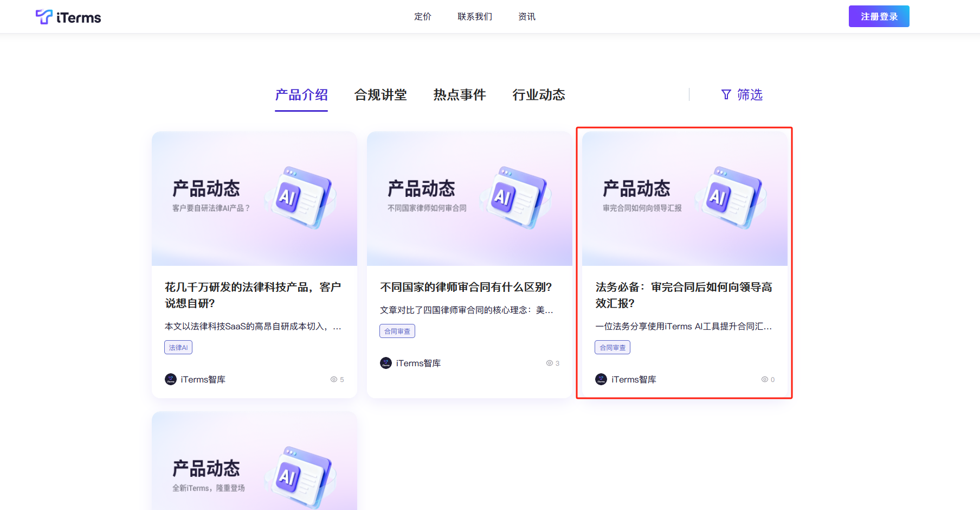Screen dimensions: 980x510
Task: Click the view-count eye icon showing 0
Action: pyautogui.click(x=765, y=379)
